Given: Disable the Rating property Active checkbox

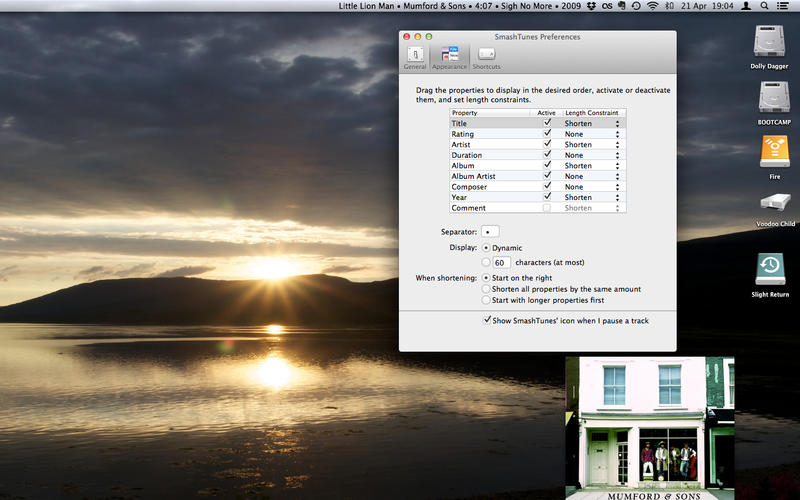Looking at the screenshot, I should click(547, 134).
